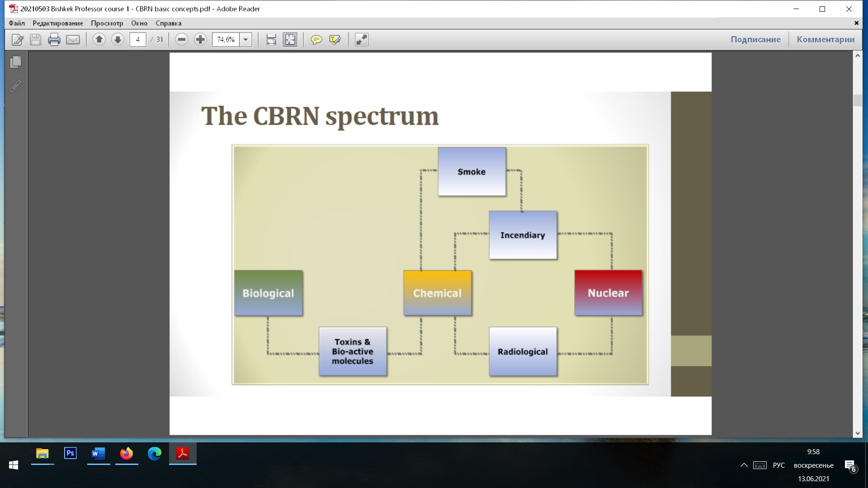Screen dimensions: 868x488
Task: Open the Просмотр menu item
Action: [107, 23]
